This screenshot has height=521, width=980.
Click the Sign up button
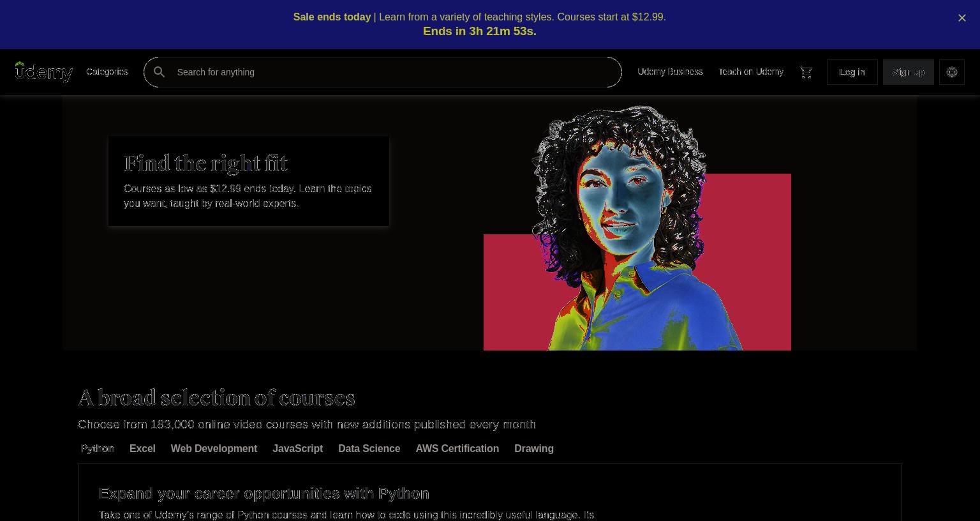(x=909, y=72)
